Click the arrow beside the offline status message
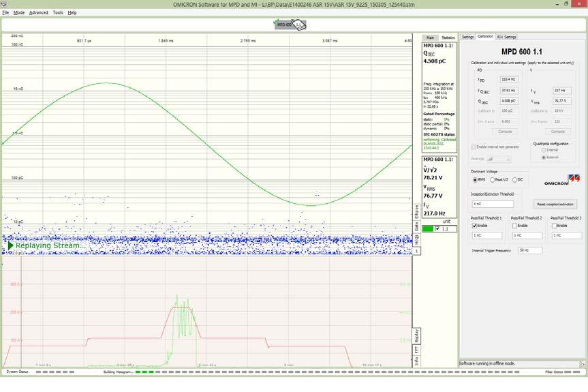This screenshot has width=588, height=392. [583, 364]
